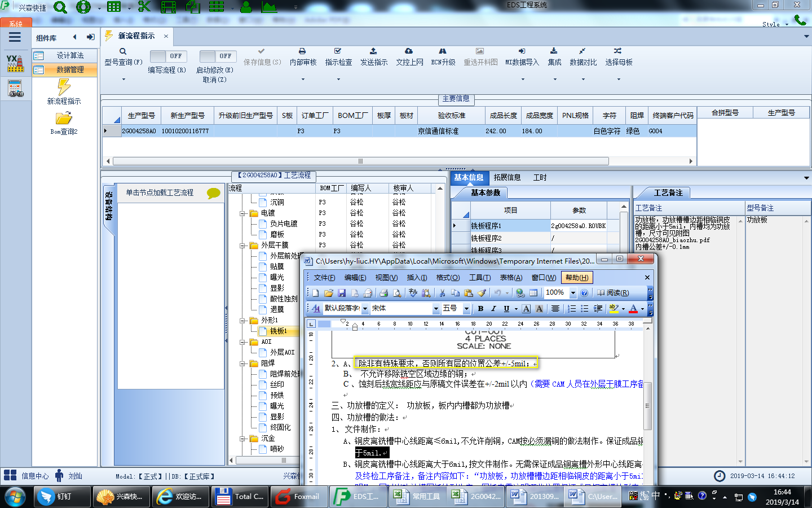Click the green magnifier search icon in title bar
Screen dimensions: 812x508
click(x=60, y=7)
